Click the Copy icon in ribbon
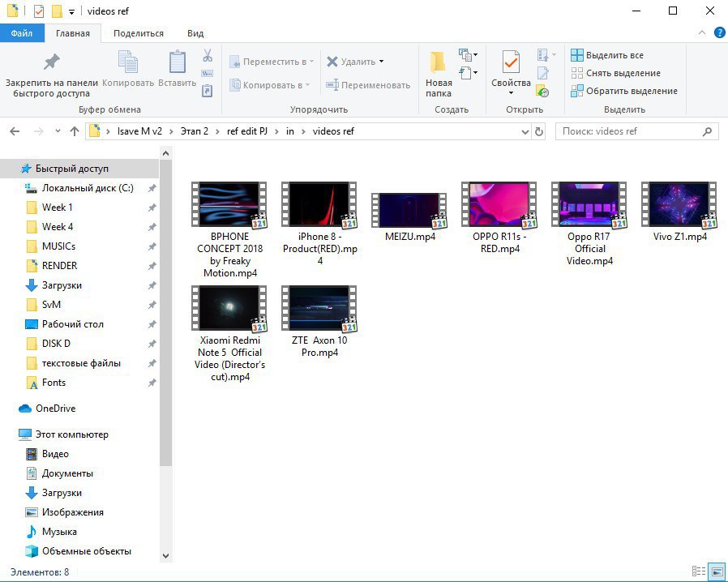 pyautogui.click(x=127, y=62)
